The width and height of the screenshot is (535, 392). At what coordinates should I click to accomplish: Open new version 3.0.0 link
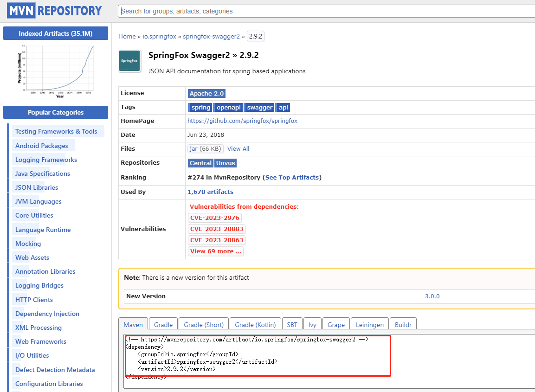(x=432, y=296)
